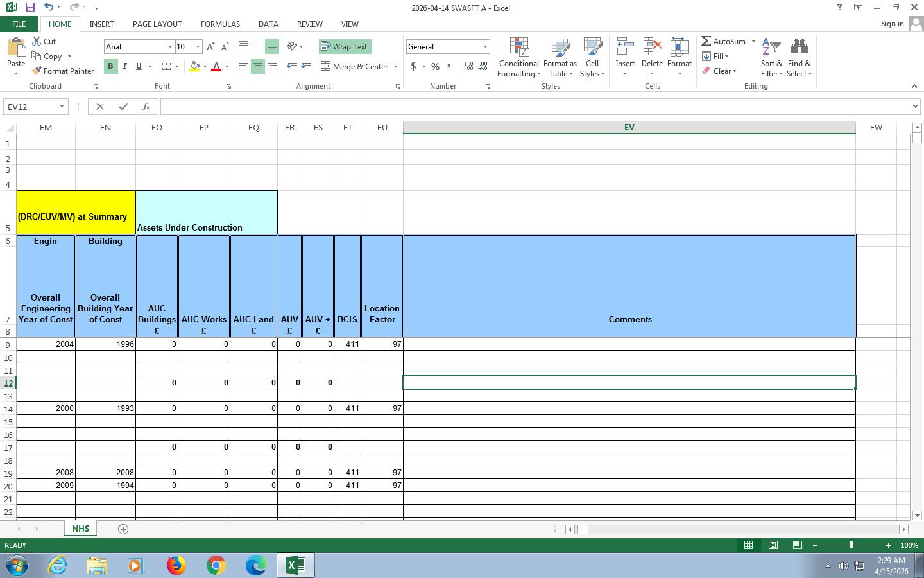This screenshot has height=578, width=924.
Task: Click Sign in link
Action: (892, 24)
